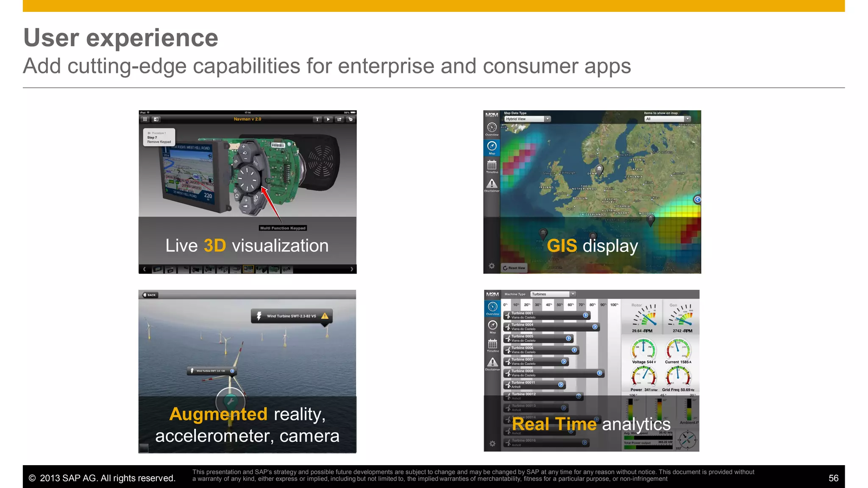
Task: Select the Turbine 0001 Viana do Castelo row
Action: pos(547,316)
